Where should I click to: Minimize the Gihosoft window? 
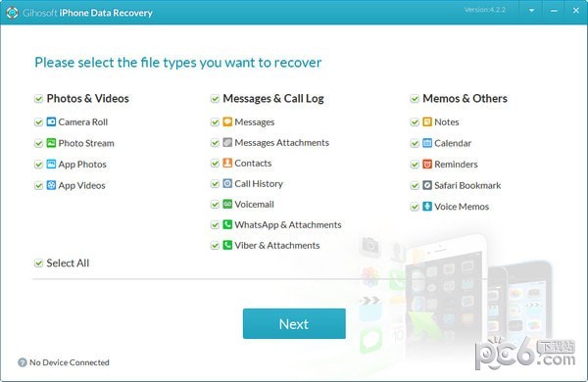pos(554,11)
